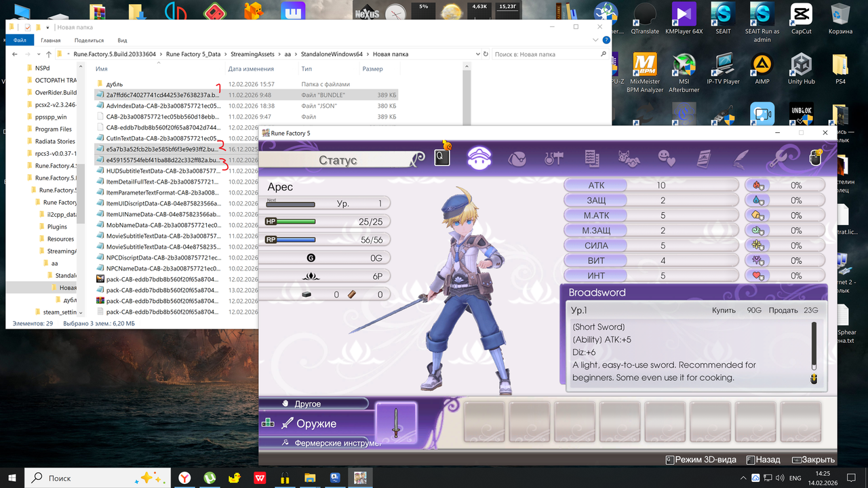Viewport: 868px width, 488px height.
Task: Select the equipped Broadsword slot
Action: 396,423
